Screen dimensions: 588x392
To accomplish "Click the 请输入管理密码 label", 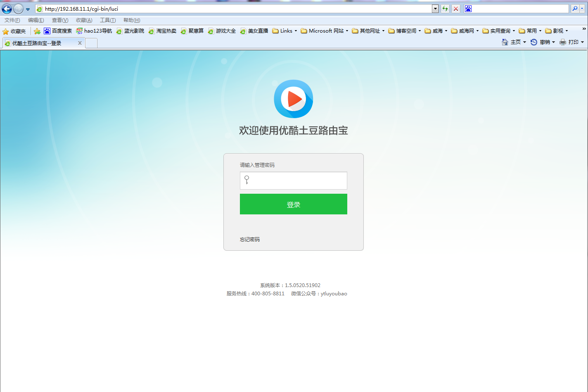I will 257,165.
